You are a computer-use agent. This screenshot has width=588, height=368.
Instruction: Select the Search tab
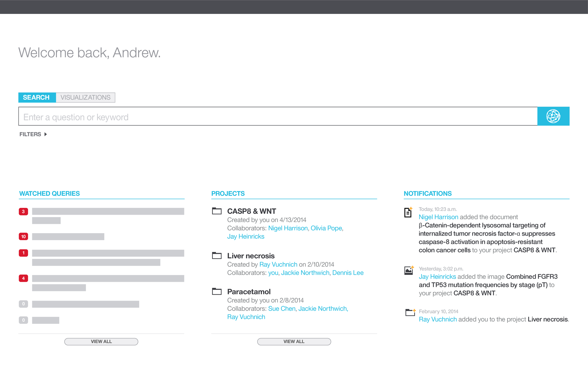pos(36,97)
